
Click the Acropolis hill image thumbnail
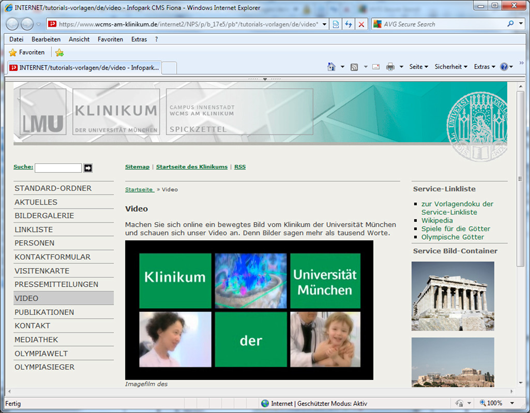point(453,362)
